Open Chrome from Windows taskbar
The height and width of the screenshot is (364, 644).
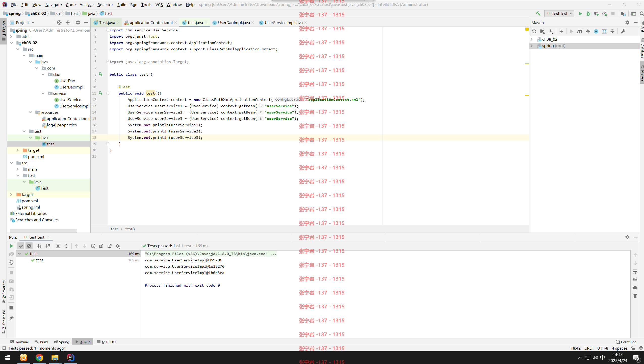click(x=39, y=357)
